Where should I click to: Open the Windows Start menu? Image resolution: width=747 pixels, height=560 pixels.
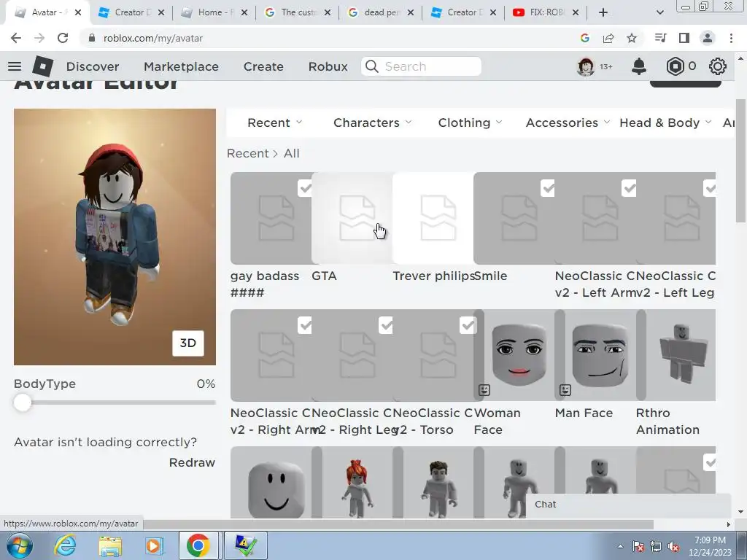(x=20, y=545)
